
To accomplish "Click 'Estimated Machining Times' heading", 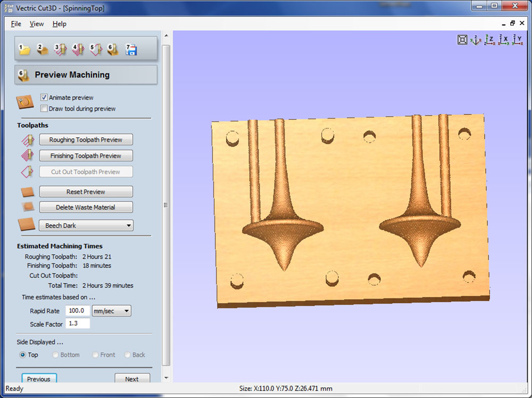I will (x=60, y=246).
